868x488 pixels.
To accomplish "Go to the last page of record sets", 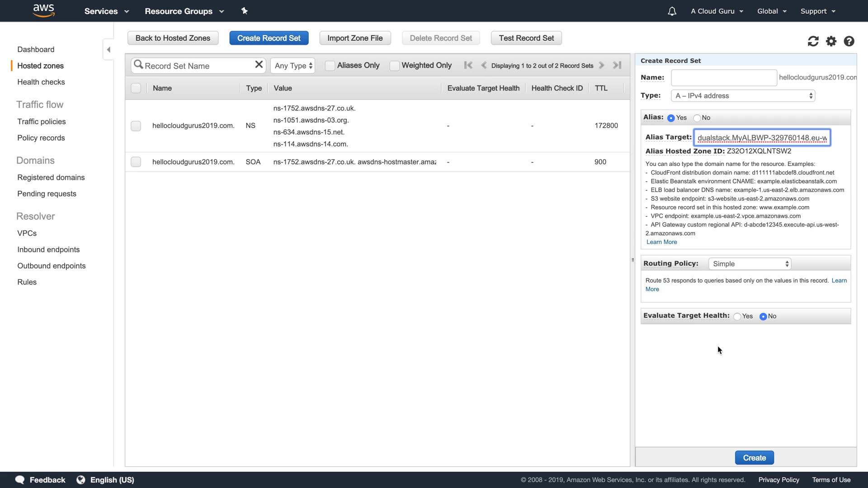I will (x=617, y=65).
